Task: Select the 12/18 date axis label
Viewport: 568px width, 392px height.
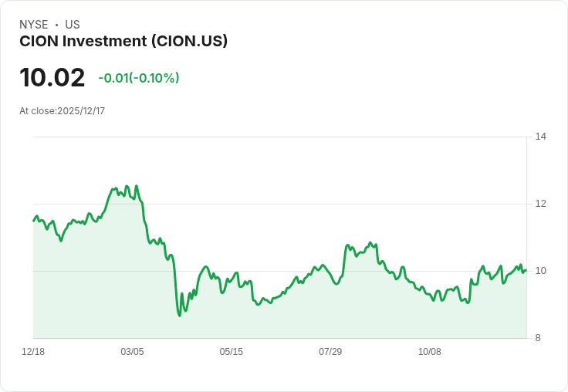Action: click(33, 352)
